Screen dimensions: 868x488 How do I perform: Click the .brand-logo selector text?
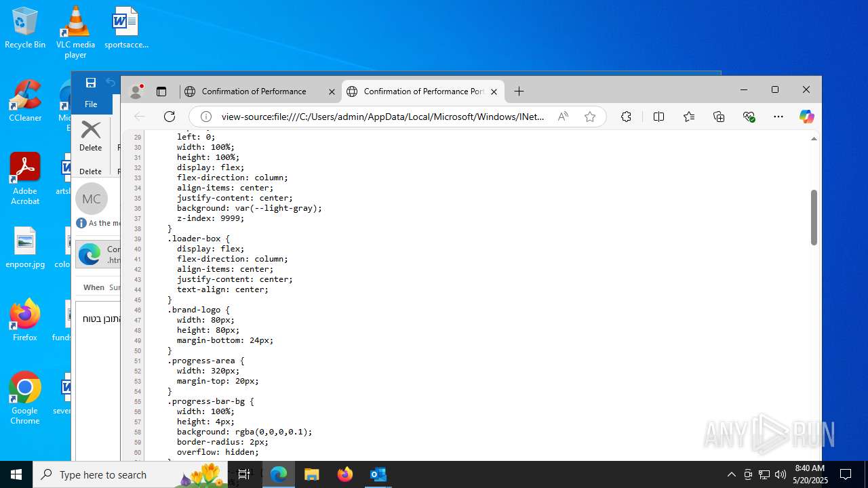(199, 310)
